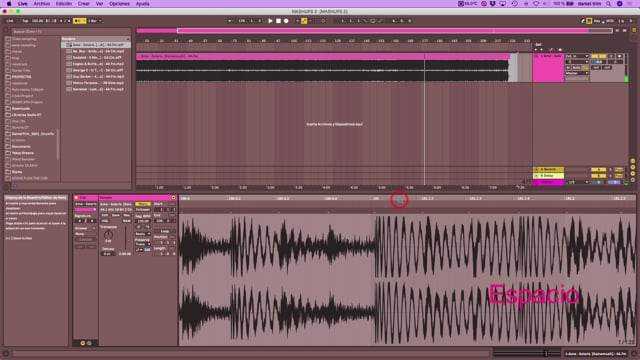Toggle the clip Loop button
Viewport: 640px width, 360px height.
[164, 231]
